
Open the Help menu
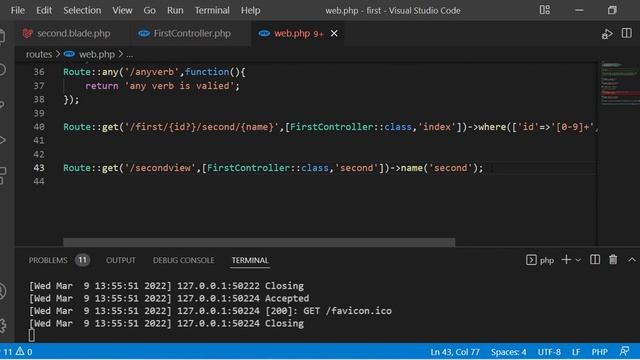tap(250, 10)
